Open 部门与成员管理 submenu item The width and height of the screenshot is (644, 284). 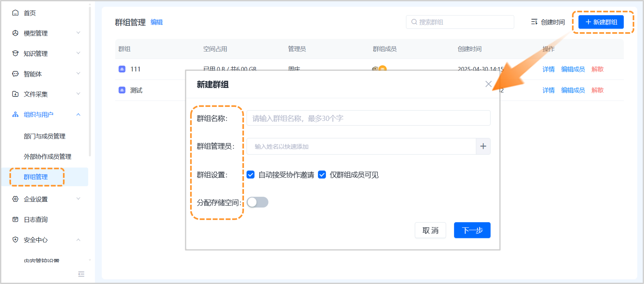click(45, 136)
